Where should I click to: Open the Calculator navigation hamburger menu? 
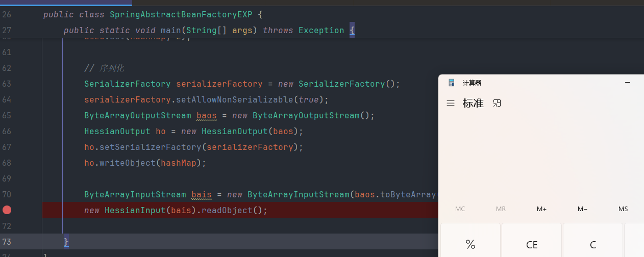451,103
